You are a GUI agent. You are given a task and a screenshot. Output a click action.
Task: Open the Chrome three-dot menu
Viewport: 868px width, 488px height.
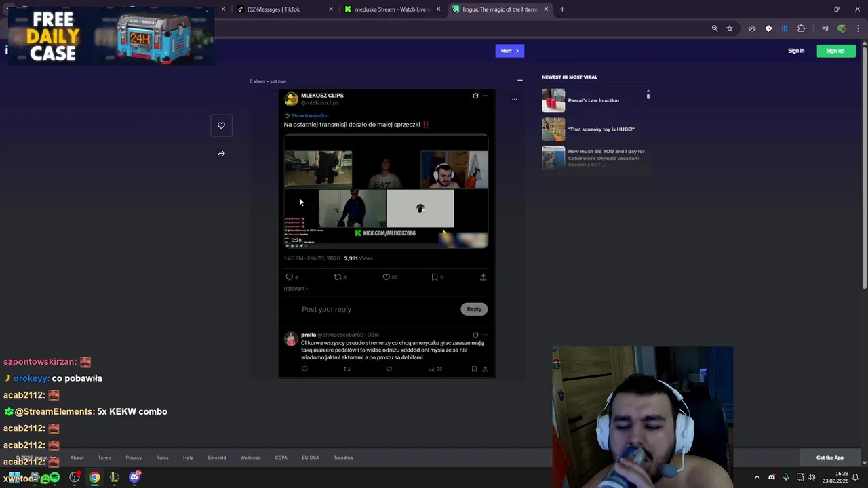coord(858,28)
